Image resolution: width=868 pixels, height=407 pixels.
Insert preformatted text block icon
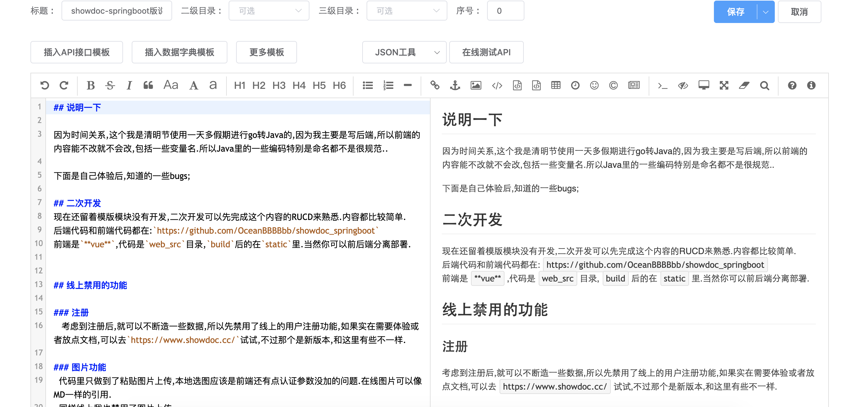coord(517,85)
